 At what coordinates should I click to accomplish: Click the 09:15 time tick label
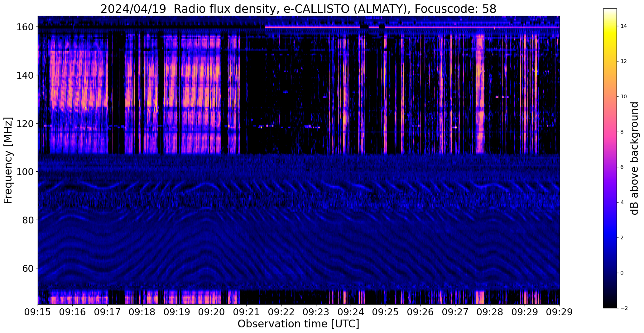tap(38, 312)
